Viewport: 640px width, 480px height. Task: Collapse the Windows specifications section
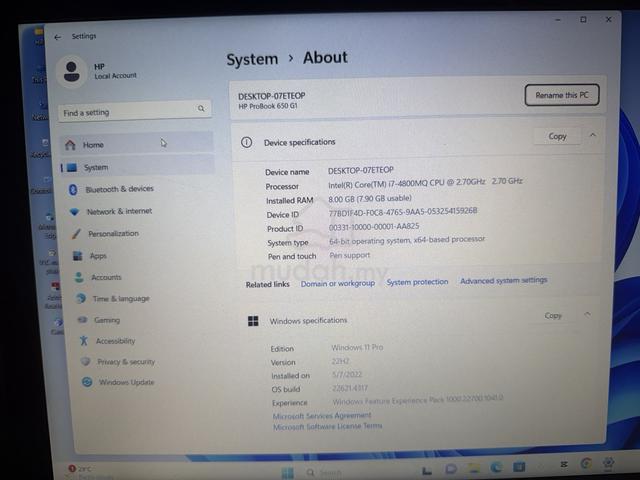587,314
